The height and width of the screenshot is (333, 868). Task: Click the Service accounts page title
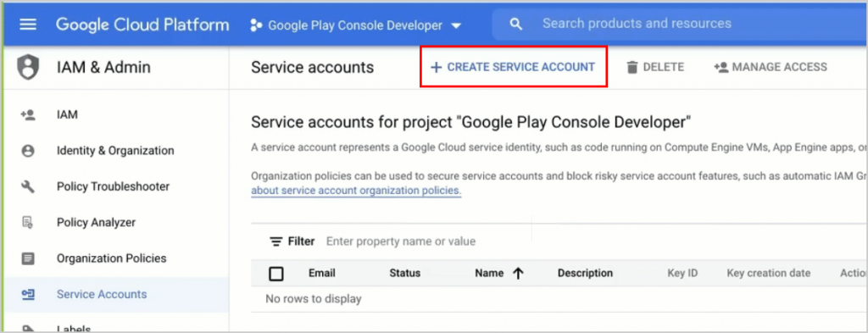tap(312, 68)
